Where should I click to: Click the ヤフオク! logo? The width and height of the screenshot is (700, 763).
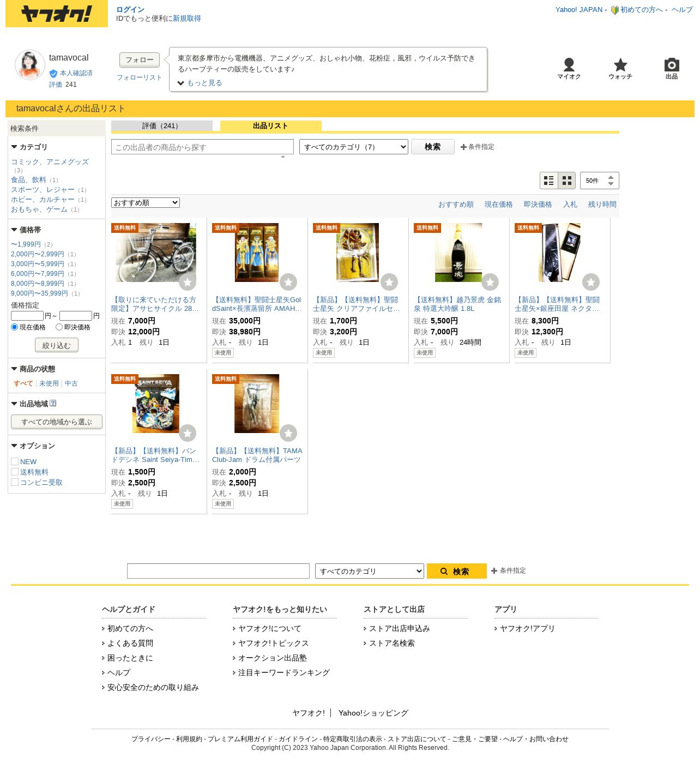[57, 14]
